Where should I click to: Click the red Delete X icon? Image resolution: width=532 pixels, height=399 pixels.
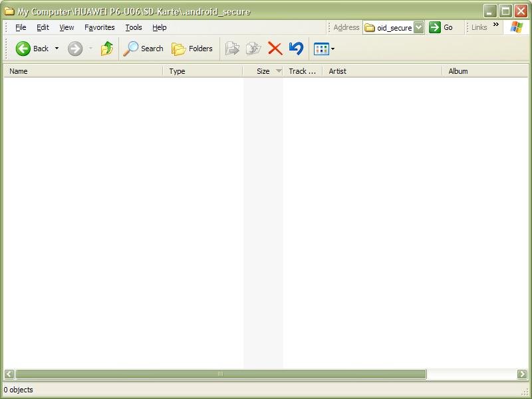point(275,49)
